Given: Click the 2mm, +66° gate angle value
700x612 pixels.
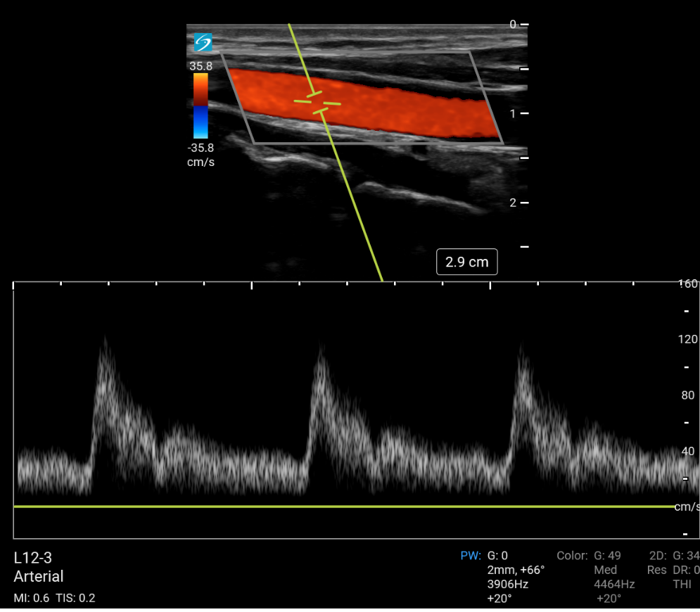Looking at the screenshot, I should [516, 570].
